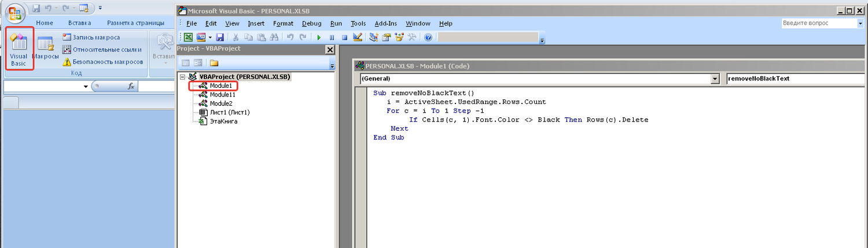Click Undo in the VBA toolbar
Viewport: 868px width, 248px height.
tap(289, 37)
